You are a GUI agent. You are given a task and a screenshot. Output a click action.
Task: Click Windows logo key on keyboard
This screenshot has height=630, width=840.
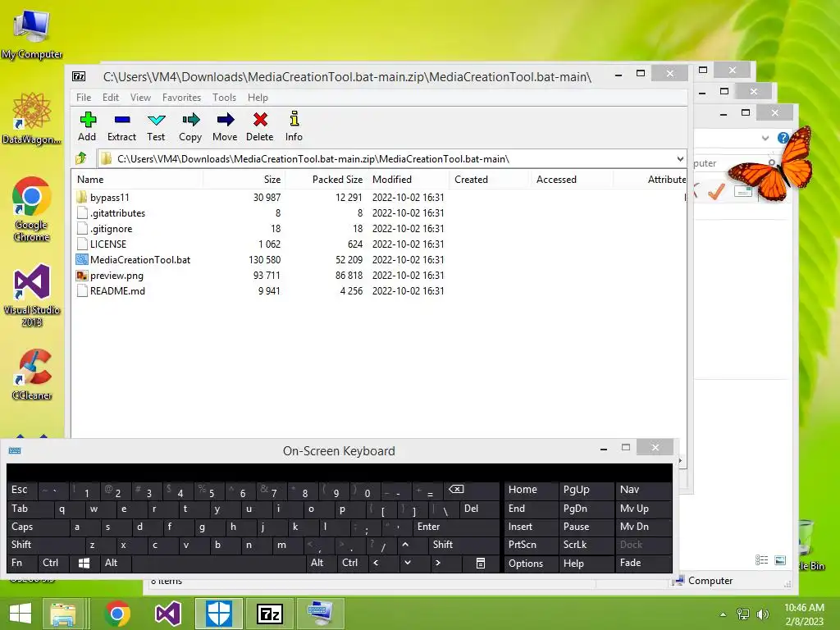(84, 563)
